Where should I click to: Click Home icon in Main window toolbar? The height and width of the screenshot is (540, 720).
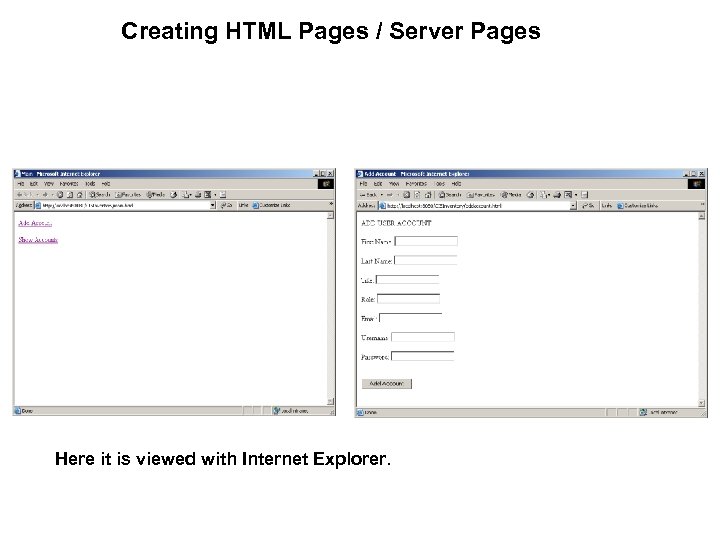point(79,195)
